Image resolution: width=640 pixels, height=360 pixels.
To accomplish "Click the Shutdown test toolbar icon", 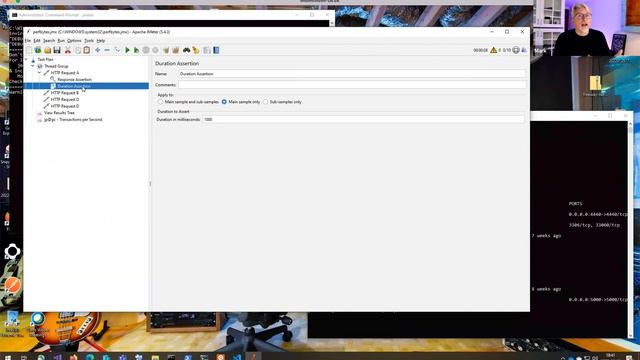I will pyautogui.click(x=156, y=50).
